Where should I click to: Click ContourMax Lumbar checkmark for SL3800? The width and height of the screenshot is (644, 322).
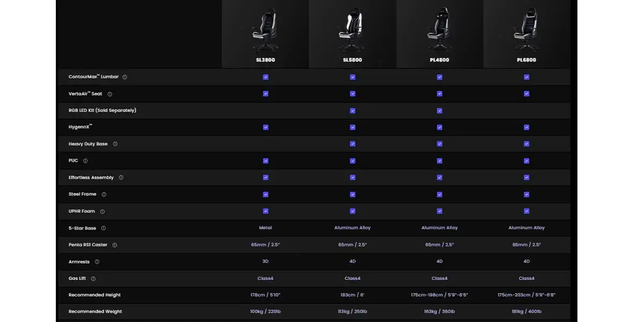266,77
